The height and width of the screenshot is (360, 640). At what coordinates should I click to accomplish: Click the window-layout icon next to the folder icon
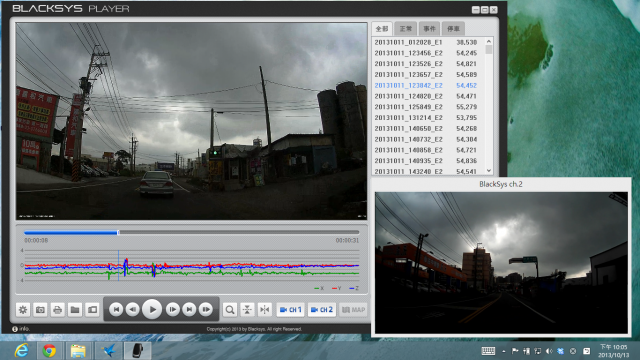93,310
